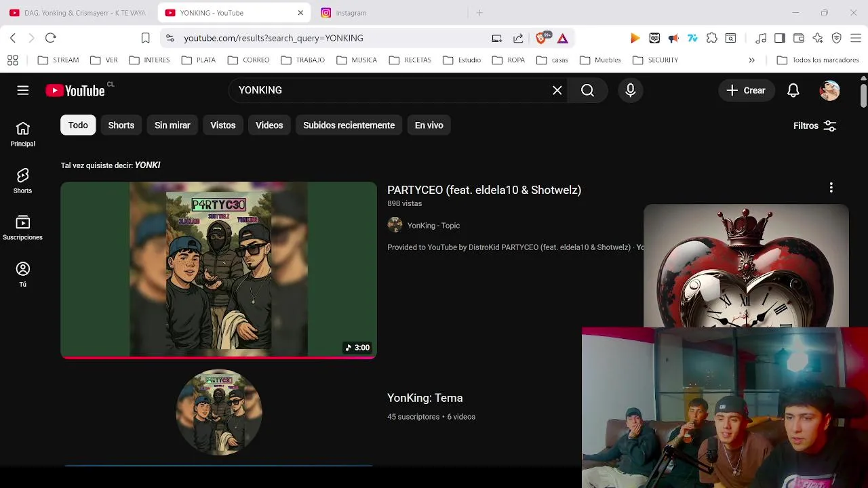
Task: Open Suscripciones in the sidebar
Action: [22, 228]
